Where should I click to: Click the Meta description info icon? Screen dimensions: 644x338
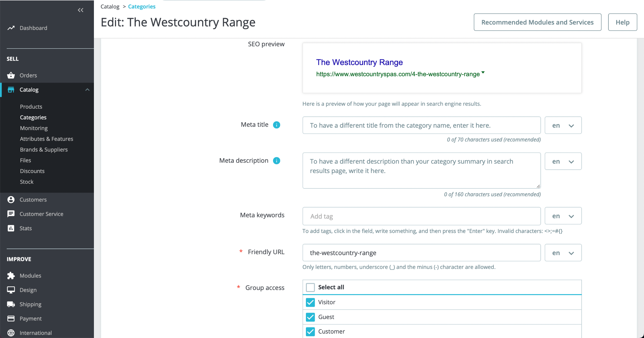[x=276, y=161]
